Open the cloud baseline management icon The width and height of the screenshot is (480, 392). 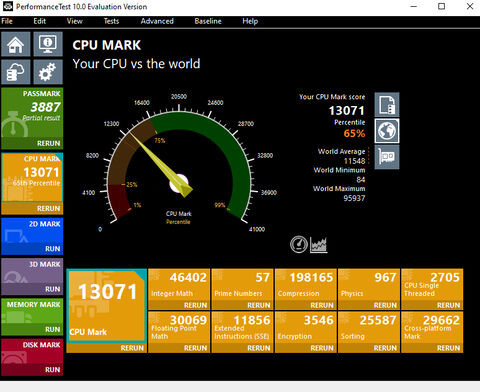[16, 72]
